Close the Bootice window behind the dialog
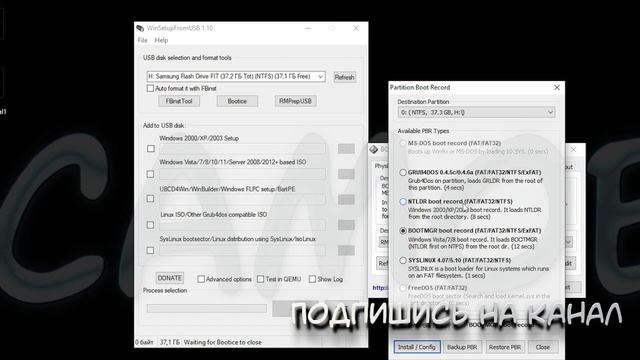 pyautogui.click(x=573, y=149)
